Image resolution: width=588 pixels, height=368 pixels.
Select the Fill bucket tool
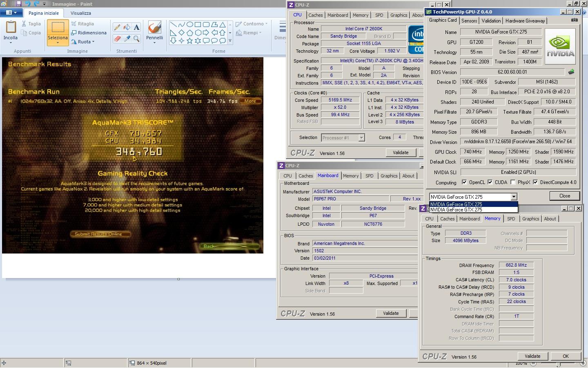[x=127, y=27]
